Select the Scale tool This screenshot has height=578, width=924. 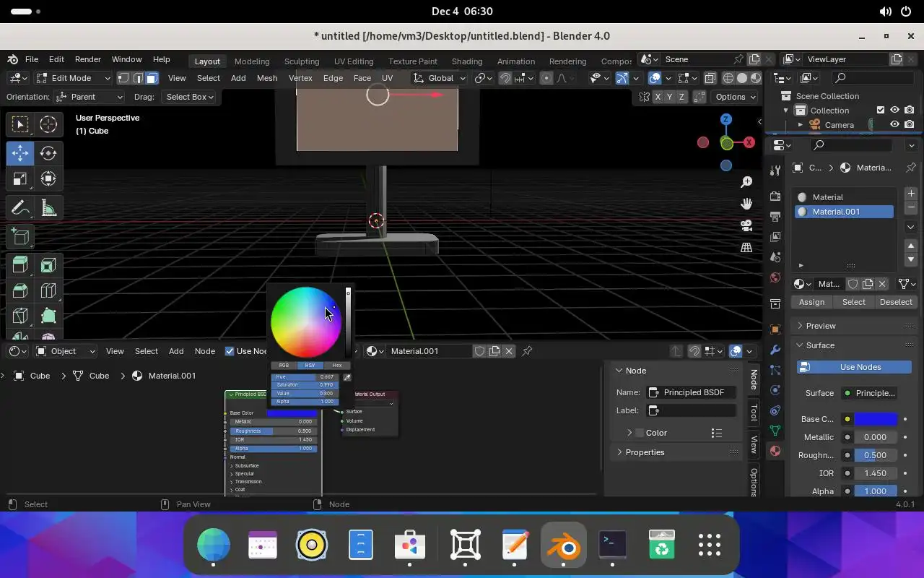coord(20,178)
